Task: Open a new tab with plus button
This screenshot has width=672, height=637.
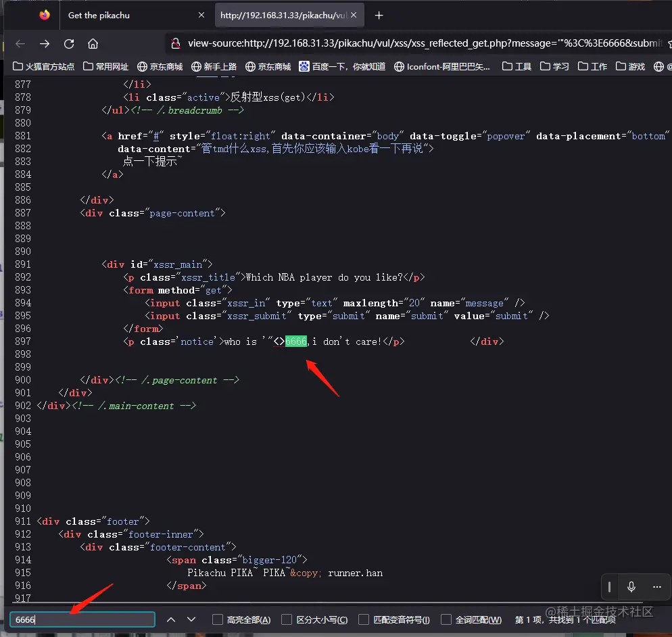Action: [379, 16]
